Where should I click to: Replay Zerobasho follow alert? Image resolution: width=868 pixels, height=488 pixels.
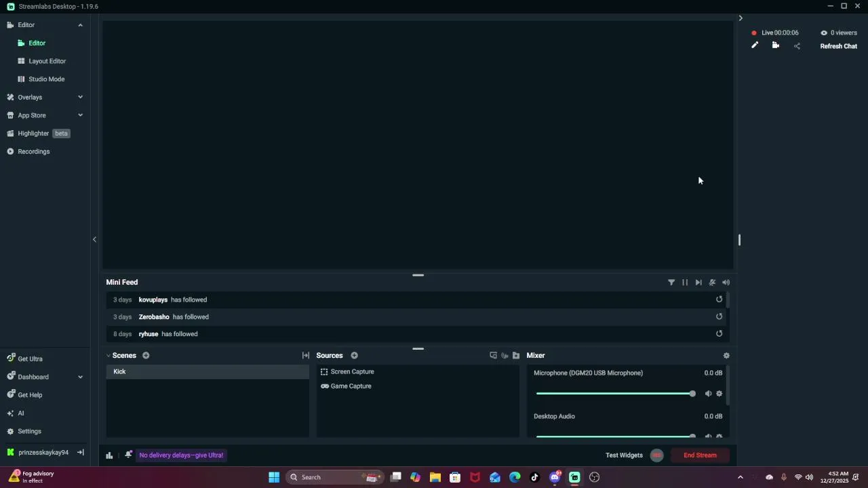click(x=719, y=316)
